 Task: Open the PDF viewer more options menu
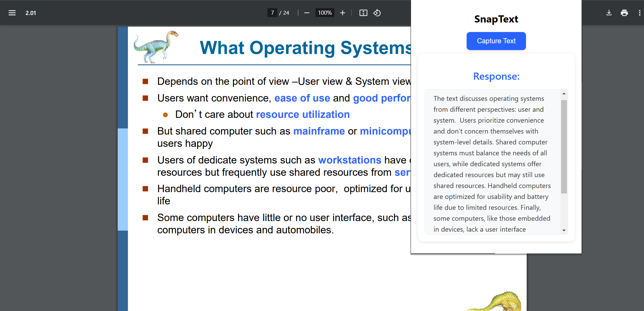[x=639, y=13]
